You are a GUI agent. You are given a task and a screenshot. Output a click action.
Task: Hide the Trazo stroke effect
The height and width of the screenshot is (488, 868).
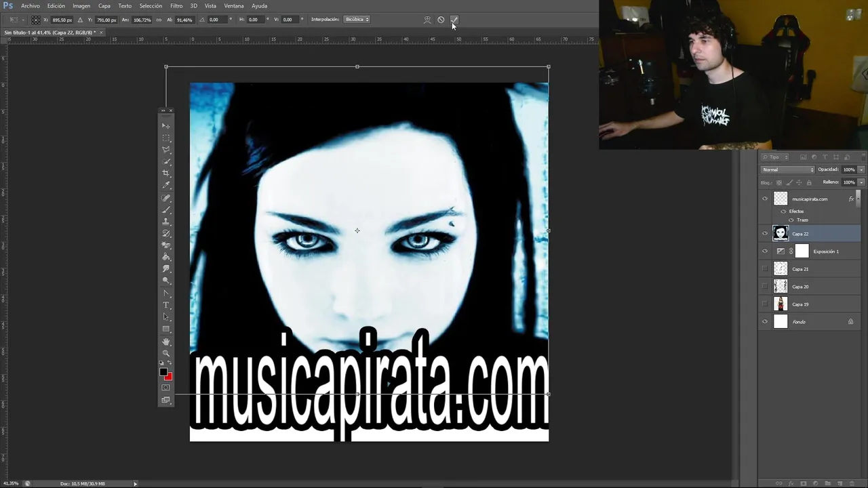tap(791, 220)
